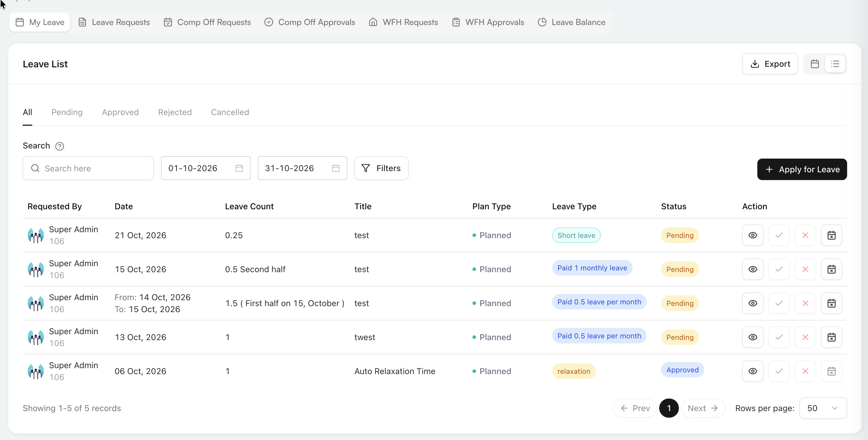Viewport: 868px width, 440px height.
Task: Show Rejected leaves
Action: click(175, 112)
